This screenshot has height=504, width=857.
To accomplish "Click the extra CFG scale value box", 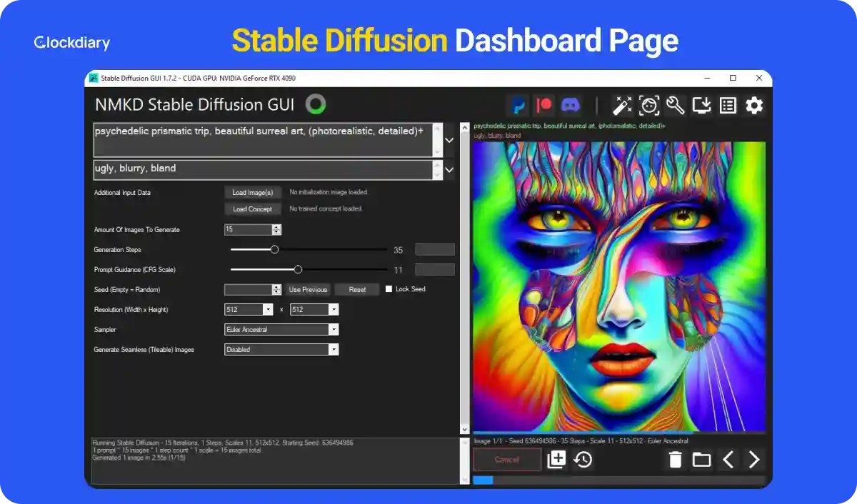I will pos(435,270).
